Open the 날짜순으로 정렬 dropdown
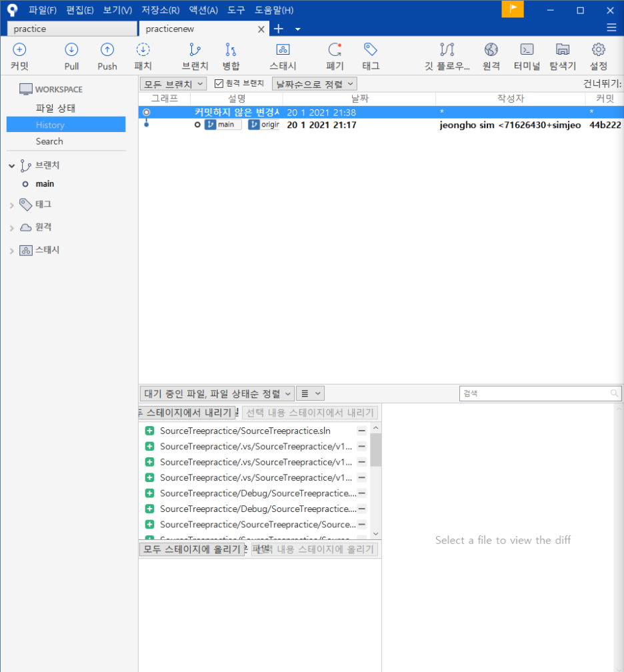The height and width of the screenshot is (672, 624). coord(314,84)
